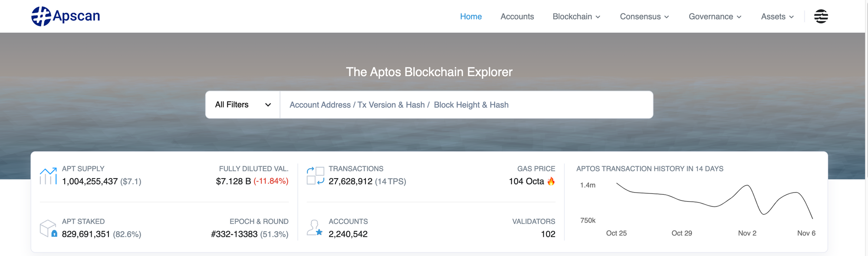Expand the Consensus menu
Image resolution: width=868 pixels, height=256 pixels.
pyautogui.click(x=644, y=17)
